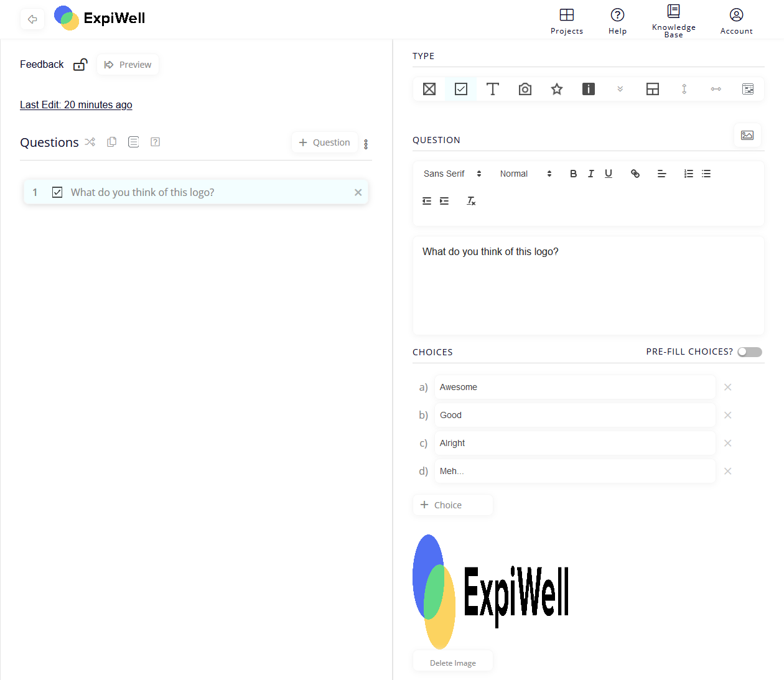Remove the Good choice
This screenshot has height=680, width=784.
(x=727, y=415)
